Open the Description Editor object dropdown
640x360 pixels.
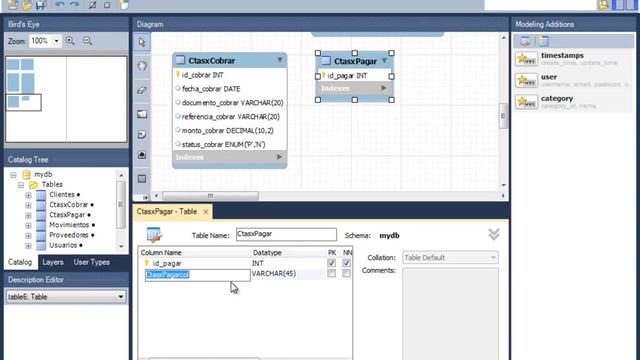click(x=120, y=297)
